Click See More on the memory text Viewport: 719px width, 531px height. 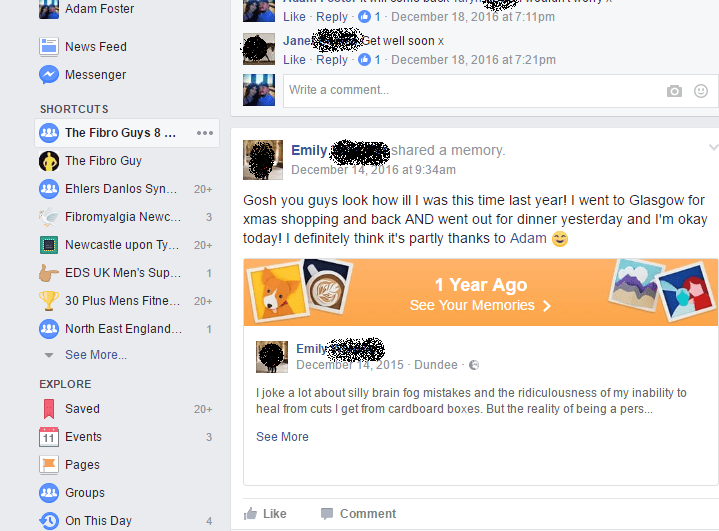pos(282,437)
